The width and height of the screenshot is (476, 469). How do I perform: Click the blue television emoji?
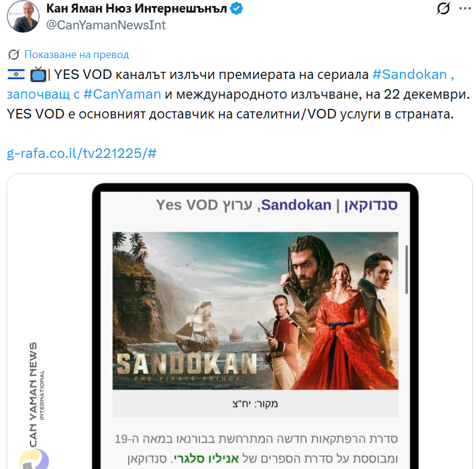coord(38,74)
